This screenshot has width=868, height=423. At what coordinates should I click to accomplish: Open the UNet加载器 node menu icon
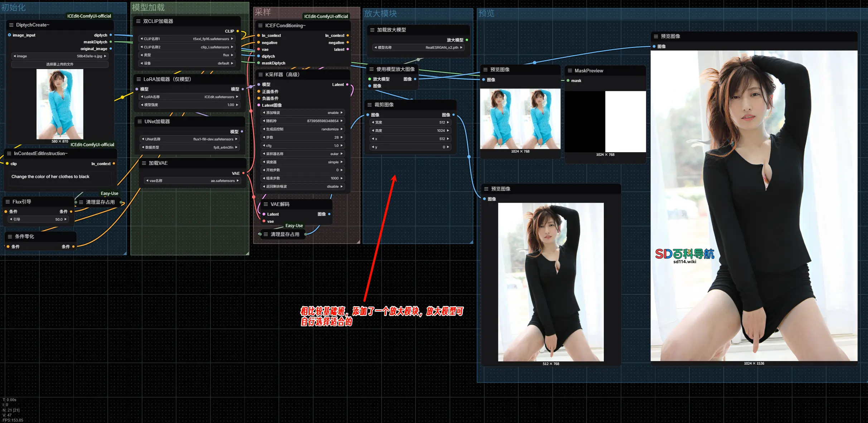tap(140, 122)
